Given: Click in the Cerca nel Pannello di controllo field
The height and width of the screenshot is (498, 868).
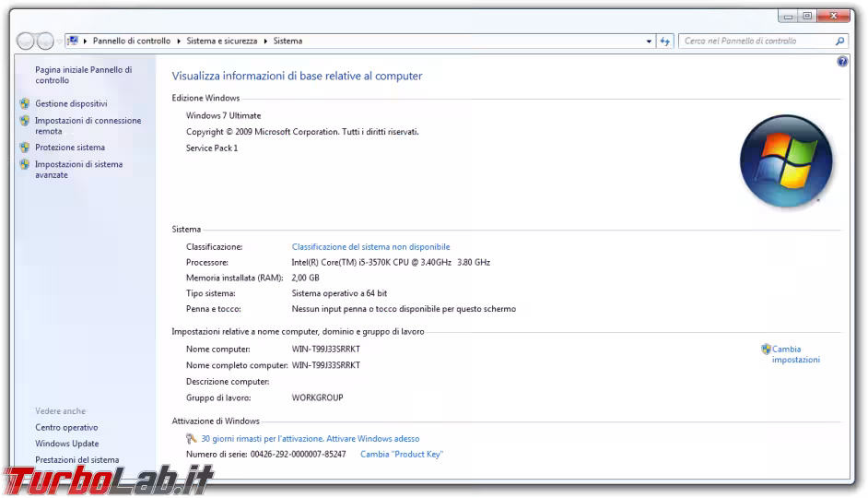Looking at the screenshot, I should (x=756, y=41).
